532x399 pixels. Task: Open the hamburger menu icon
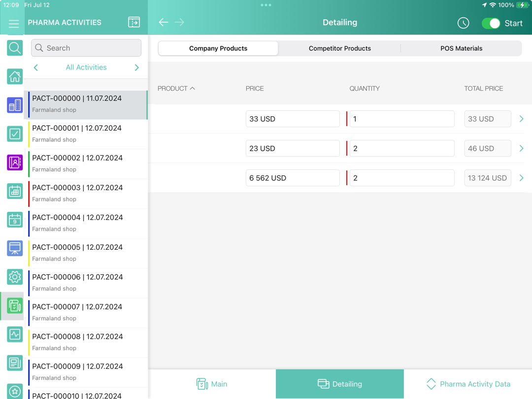tap(14, 23)
